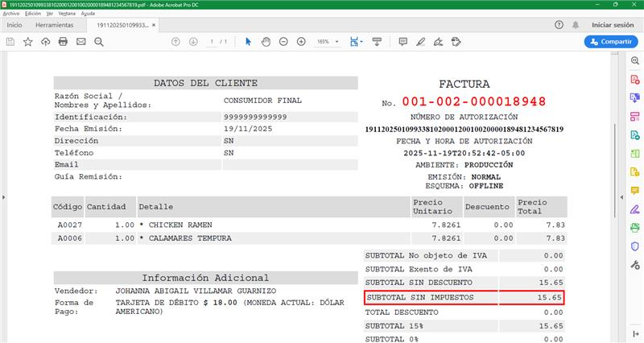Open the zoom level 165% dropdown
644x343 pixels.
(x=326, y=41)
